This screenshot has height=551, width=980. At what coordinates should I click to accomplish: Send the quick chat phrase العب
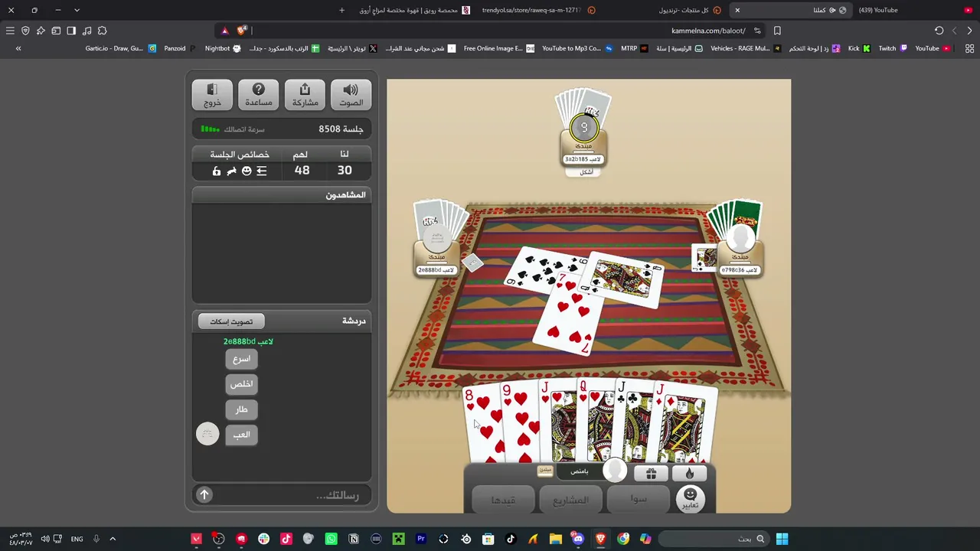(241, 435)
